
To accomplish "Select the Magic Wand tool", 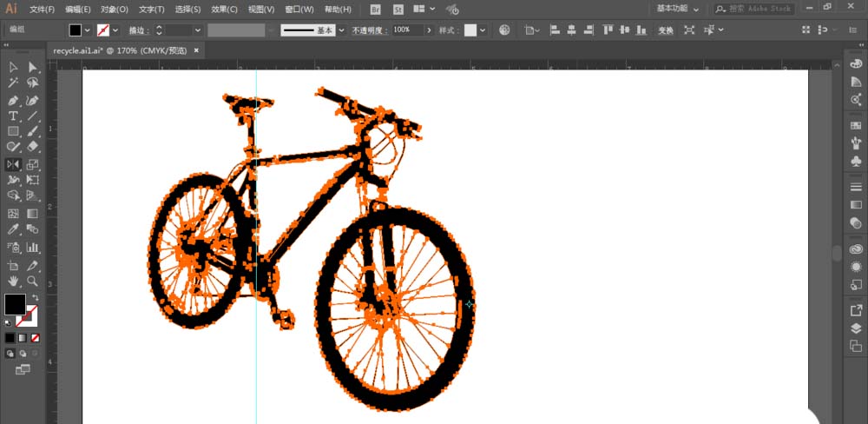I will pos(13,83).
